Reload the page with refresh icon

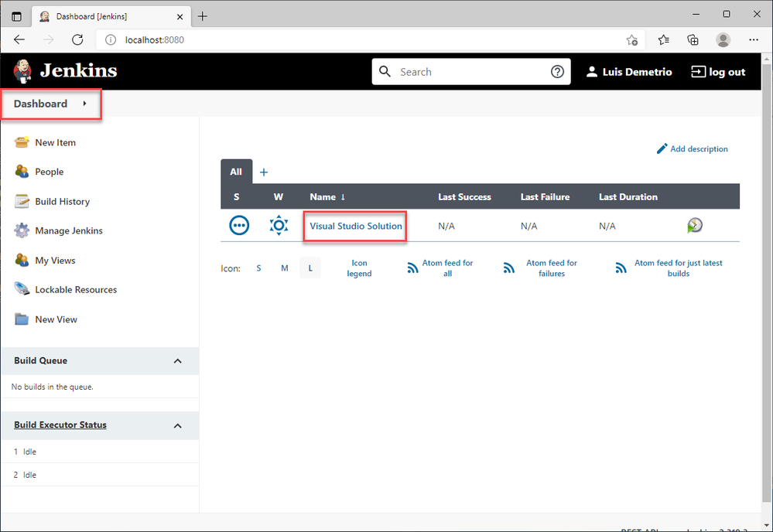tap(77, 40)
